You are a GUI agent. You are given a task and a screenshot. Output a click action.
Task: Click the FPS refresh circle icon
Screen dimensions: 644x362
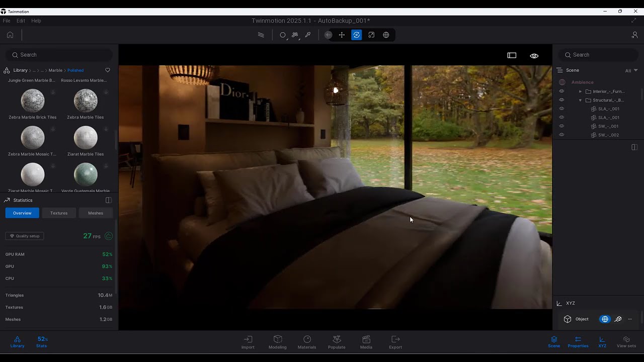coord(109,236)
